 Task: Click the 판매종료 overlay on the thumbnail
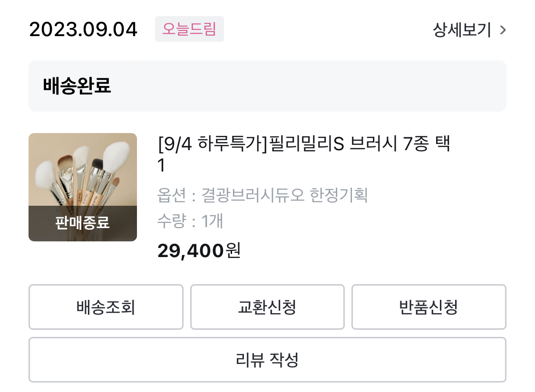pos(83,222)
